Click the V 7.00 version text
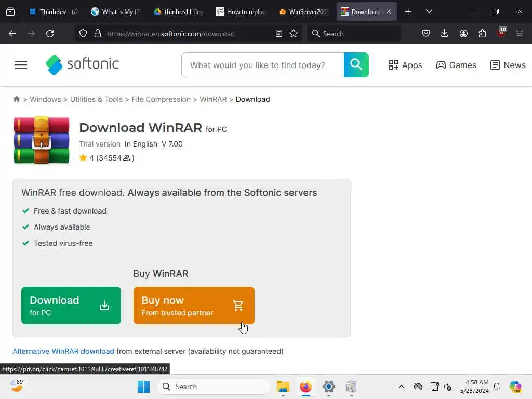The width and height of the screenshot is (532, 399). 172,144
